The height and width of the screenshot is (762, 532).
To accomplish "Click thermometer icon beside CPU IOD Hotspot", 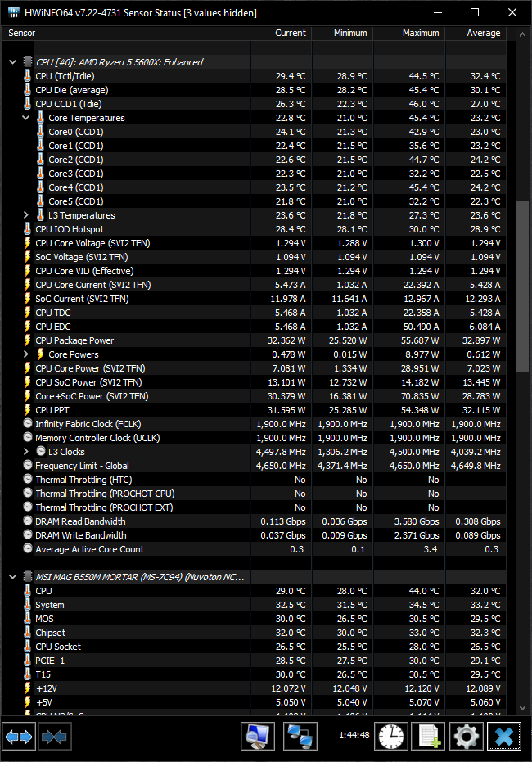I will point(28,229).
